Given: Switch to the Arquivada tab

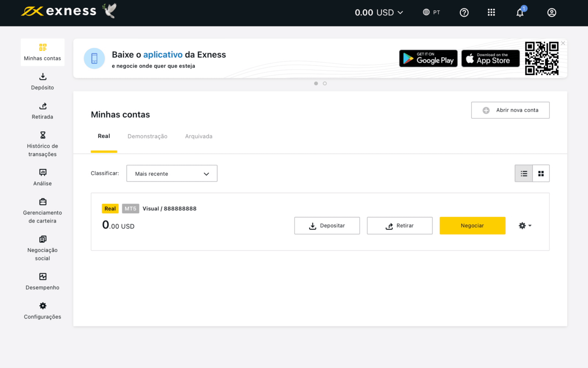Looking at the screenshot, I should pos(198,137).
